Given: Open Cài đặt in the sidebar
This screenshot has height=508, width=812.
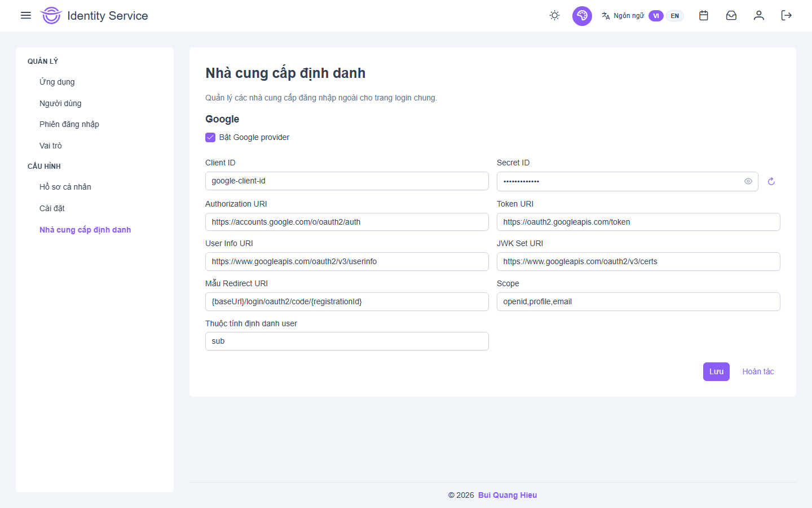Looking at the screenshot, I should tap(52, 208).
